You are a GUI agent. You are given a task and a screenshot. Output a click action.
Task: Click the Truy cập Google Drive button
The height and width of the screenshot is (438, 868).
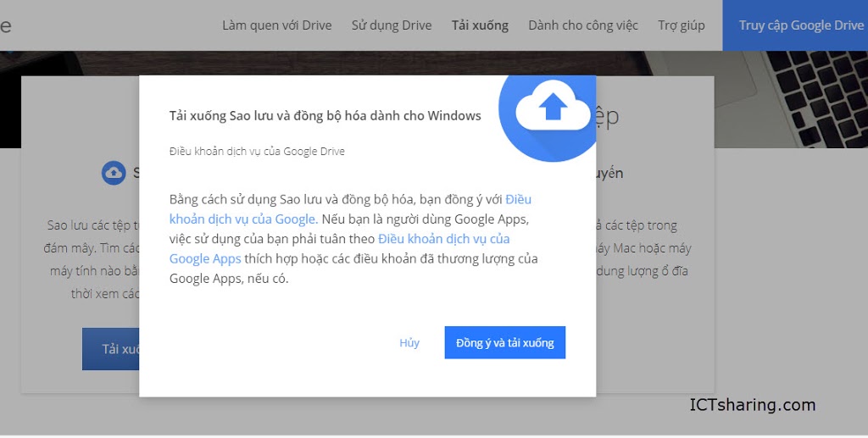(x=795, y=25)
